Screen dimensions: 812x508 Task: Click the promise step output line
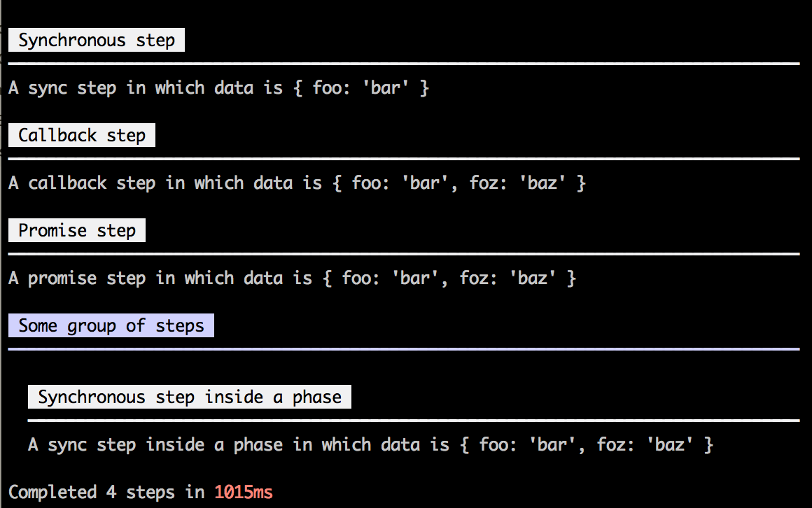click(x=292, y=278)
